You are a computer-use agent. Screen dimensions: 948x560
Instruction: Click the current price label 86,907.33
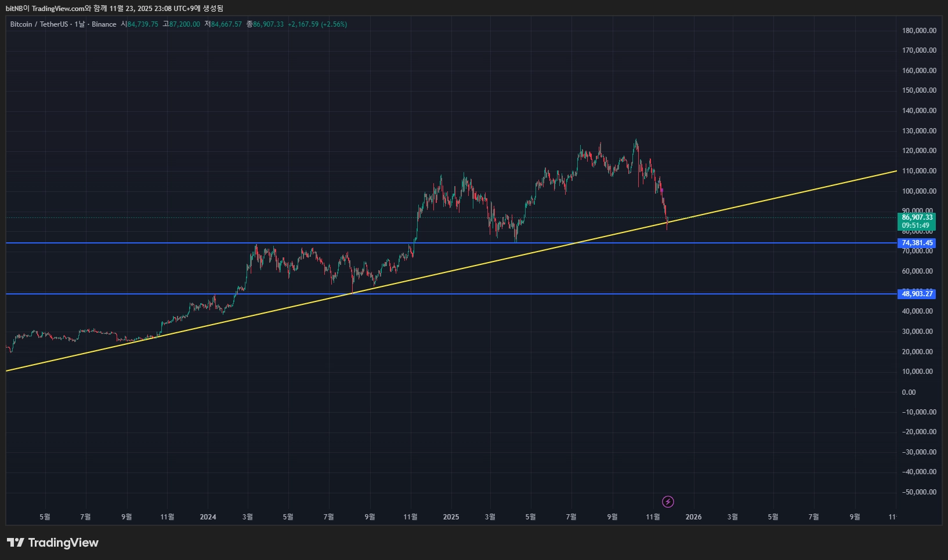[x=917, y=217]
